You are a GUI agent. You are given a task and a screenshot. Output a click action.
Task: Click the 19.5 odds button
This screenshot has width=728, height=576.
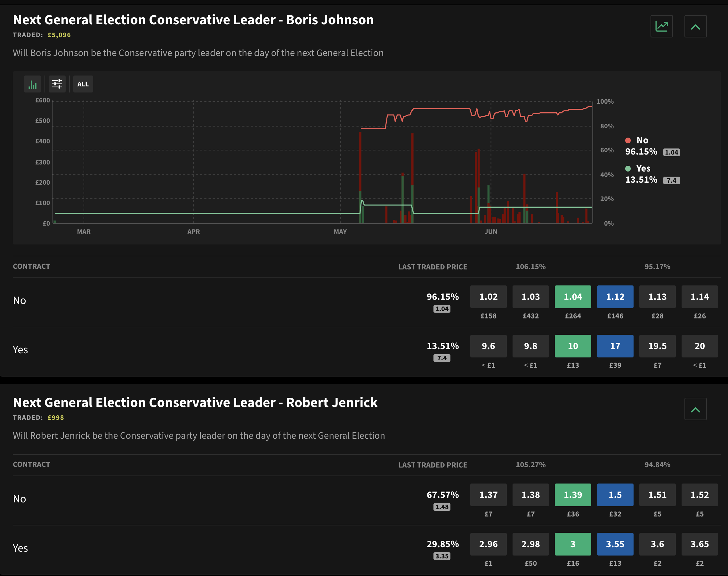658,346
